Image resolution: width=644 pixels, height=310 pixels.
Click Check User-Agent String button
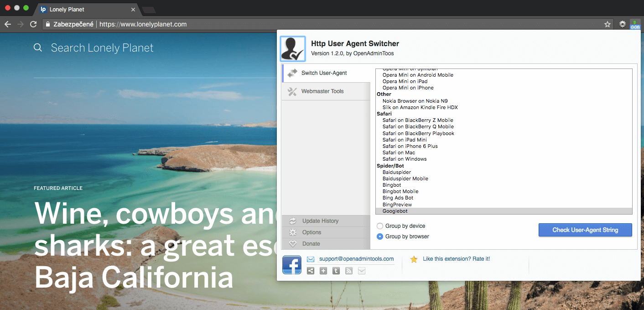pos(585,230)
